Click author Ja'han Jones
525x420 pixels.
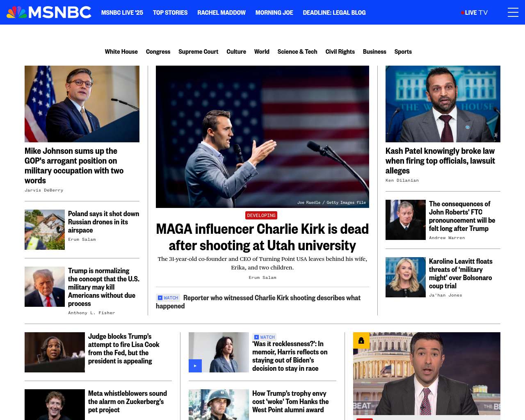tap(445, 295)
